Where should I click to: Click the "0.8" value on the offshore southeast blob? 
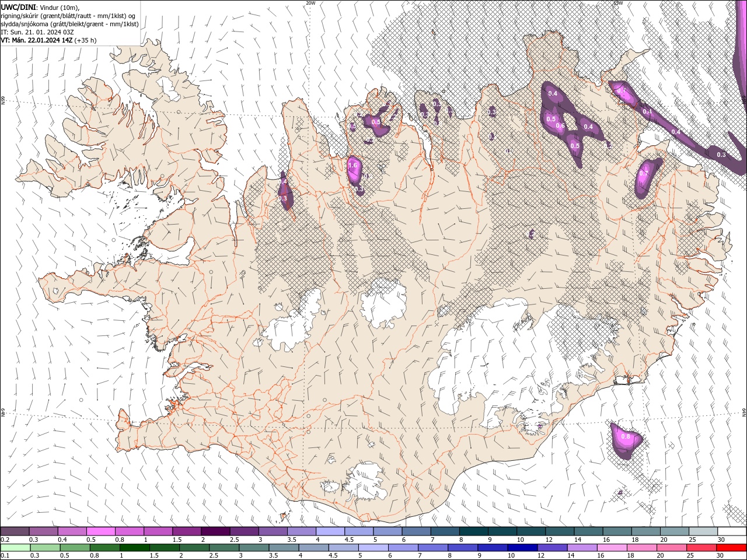(626, 436)
